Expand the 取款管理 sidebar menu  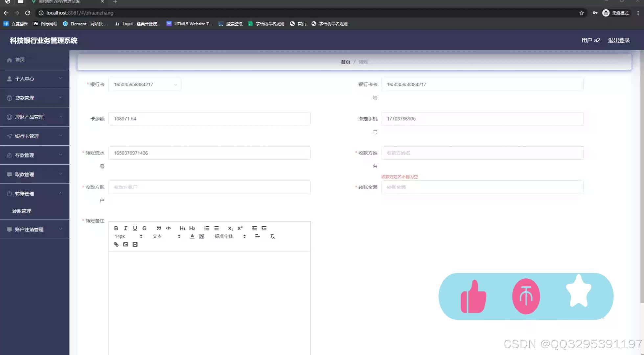tap(34, 174)
